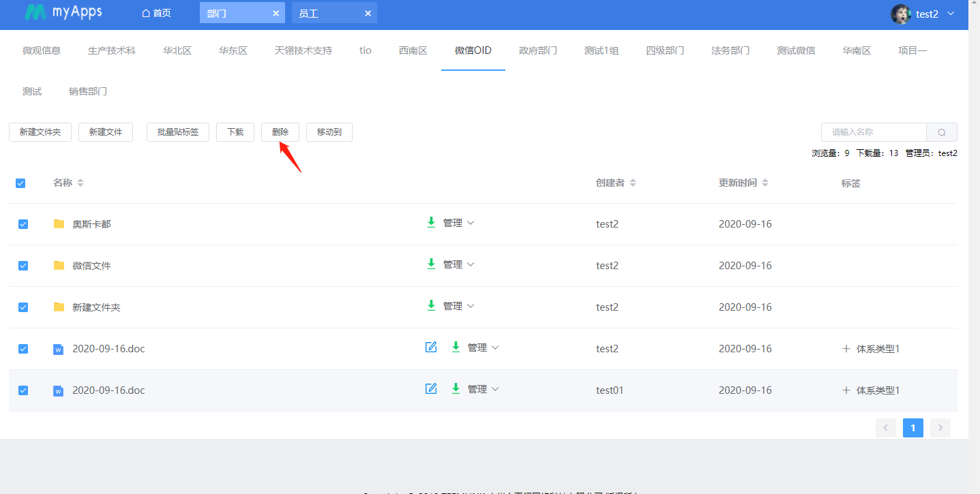The height and width of the screenshot is (494, 980).
Task: Uncheck the 奥斯卡都 row checkbox
Action: [23, 224]
